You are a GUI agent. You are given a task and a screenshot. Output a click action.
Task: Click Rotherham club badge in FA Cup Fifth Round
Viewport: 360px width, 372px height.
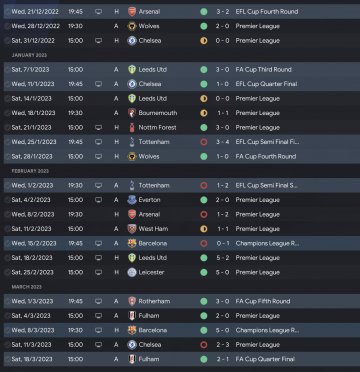132,301
